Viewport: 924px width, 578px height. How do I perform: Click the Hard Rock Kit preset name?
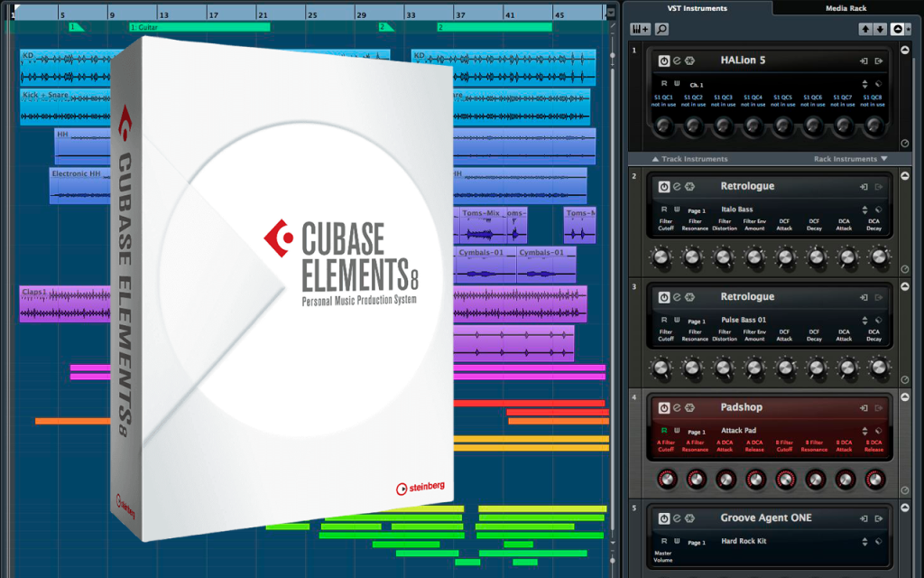click(x=744, y=541)
